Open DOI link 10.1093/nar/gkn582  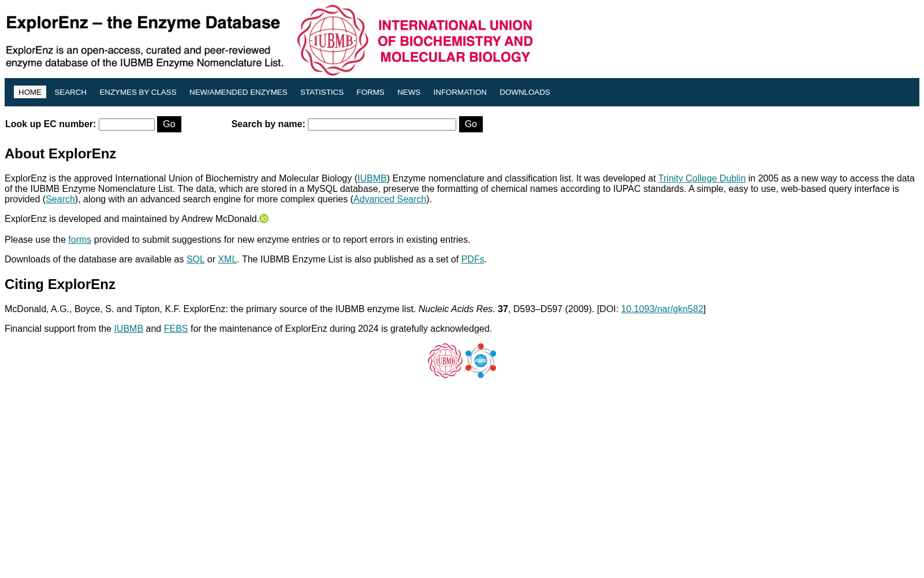tap(662, 309)
